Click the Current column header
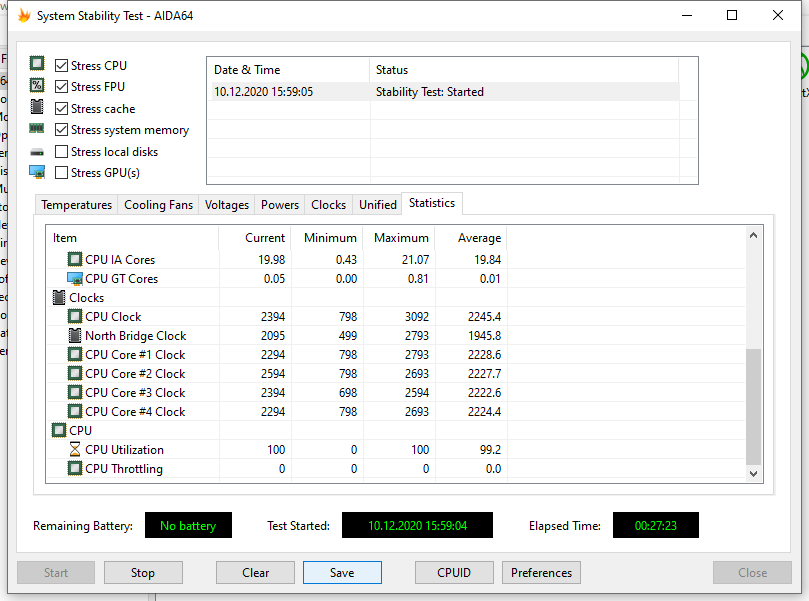The height and width of the screenshot is (601, 809). coord(255,238)
